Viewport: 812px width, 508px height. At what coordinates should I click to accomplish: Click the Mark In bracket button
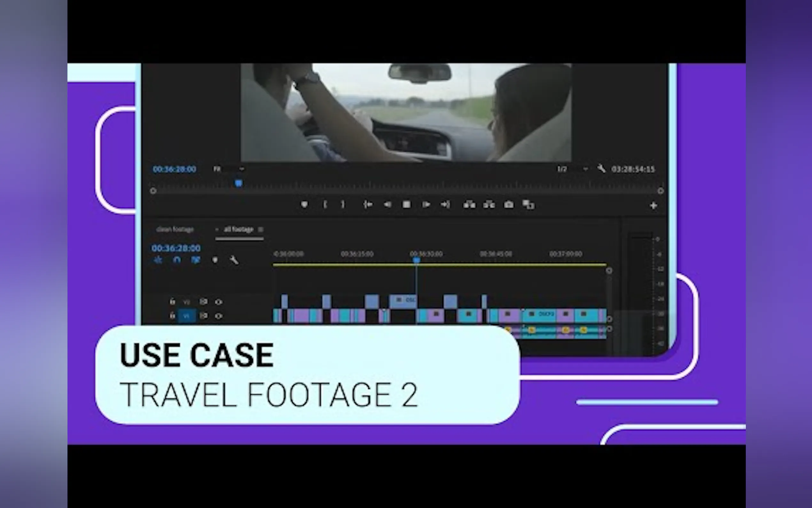pos(325,204)
